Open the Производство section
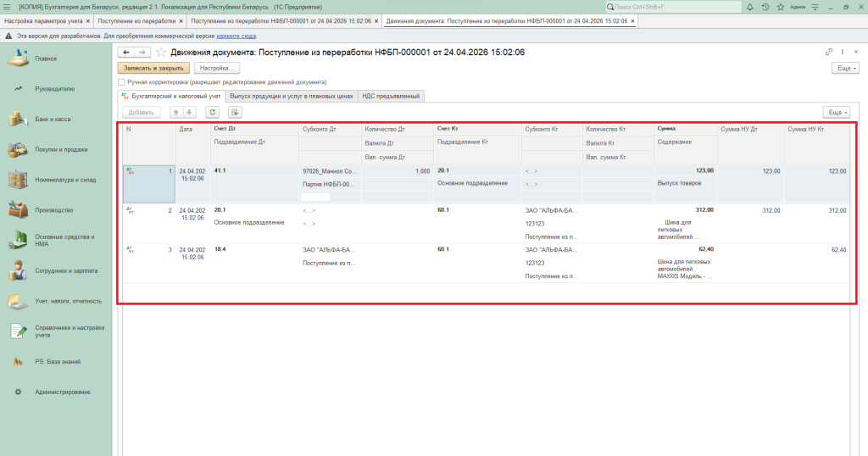 54,210
